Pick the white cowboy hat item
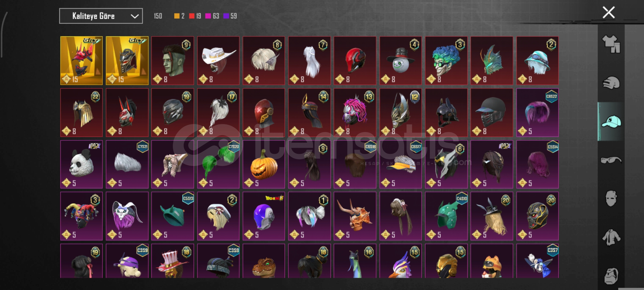 (x=218, y=60)
